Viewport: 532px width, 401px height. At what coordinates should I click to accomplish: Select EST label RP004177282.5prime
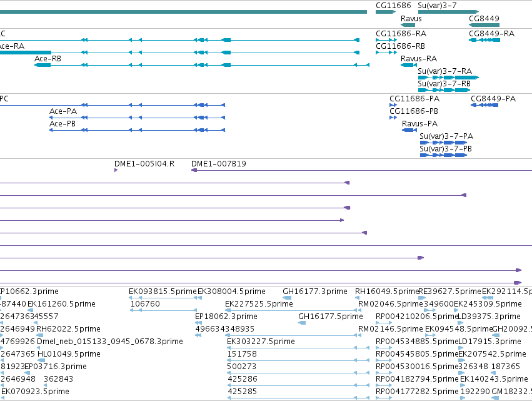tap(417, 392)
